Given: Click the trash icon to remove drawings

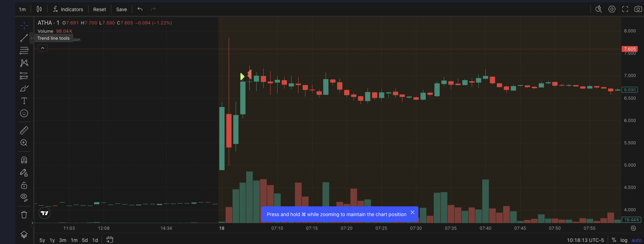Looking at the screenshot, I should pyautogui.click(x=24, y=215).
